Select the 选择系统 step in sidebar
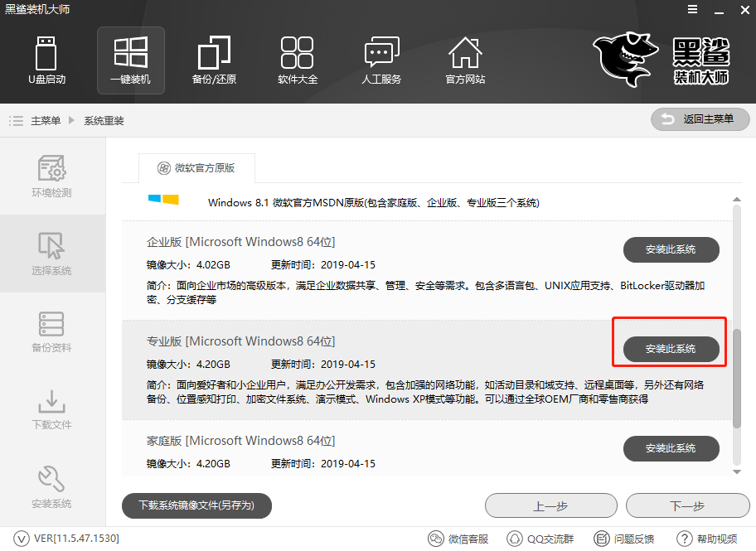Image resolution: width=756 pixels, height=551 pixels. click(x=52, y=254)
